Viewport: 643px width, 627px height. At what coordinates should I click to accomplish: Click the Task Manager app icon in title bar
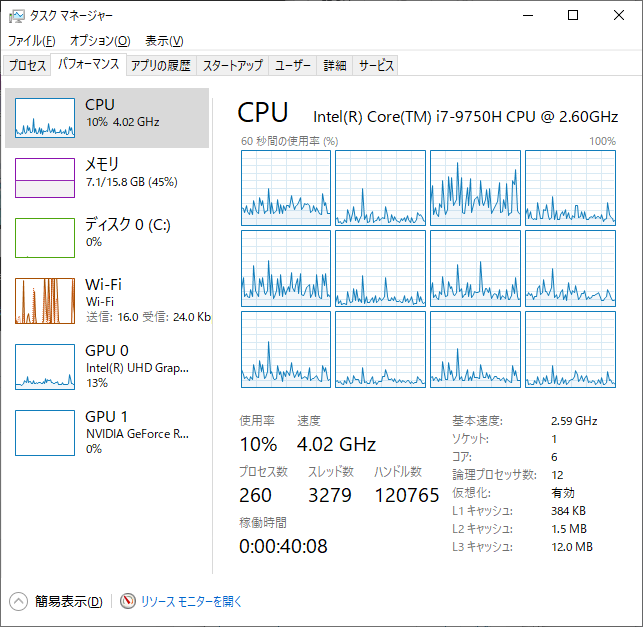pos(17,16)
